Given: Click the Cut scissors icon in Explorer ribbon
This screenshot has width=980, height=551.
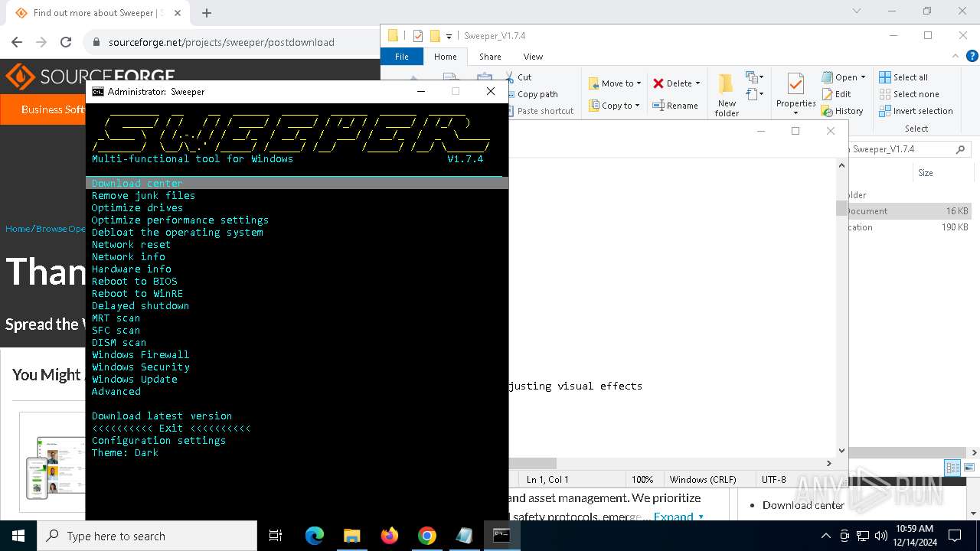Looking at the screenshot, I should [x=510, y=77].
